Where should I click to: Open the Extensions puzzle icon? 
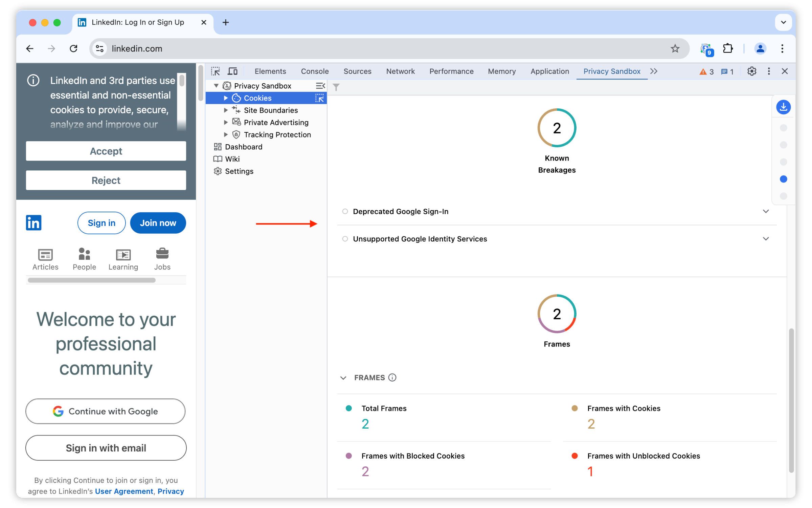(728, 48)
